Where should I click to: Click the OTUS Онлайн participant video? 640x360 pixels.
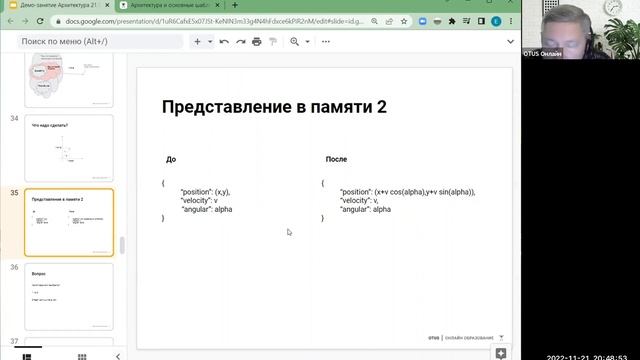(x=580, y=29)
